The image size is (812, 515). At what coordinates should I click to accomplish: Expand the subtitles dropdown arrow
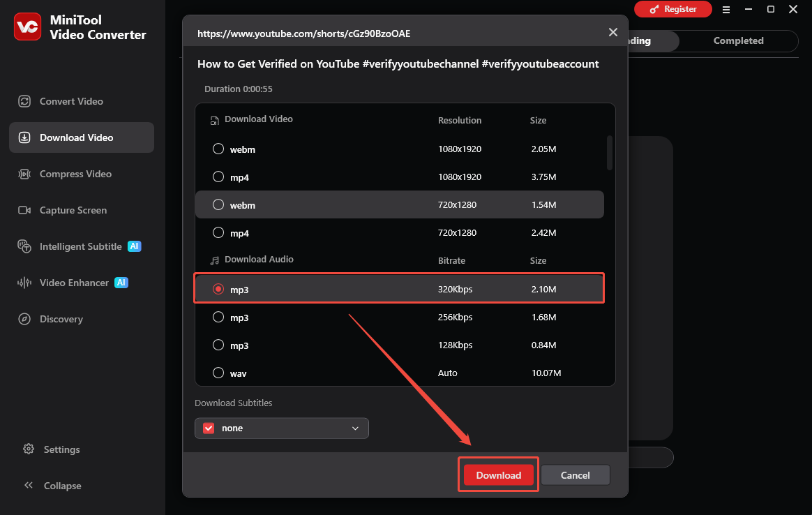coord(355,428)
